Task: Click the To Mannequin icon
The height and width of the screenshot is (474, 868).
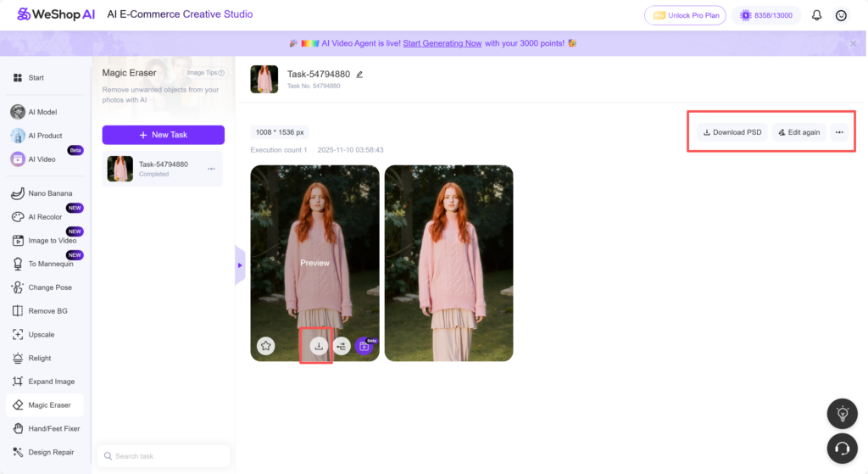Action: (x=18, y=264)
